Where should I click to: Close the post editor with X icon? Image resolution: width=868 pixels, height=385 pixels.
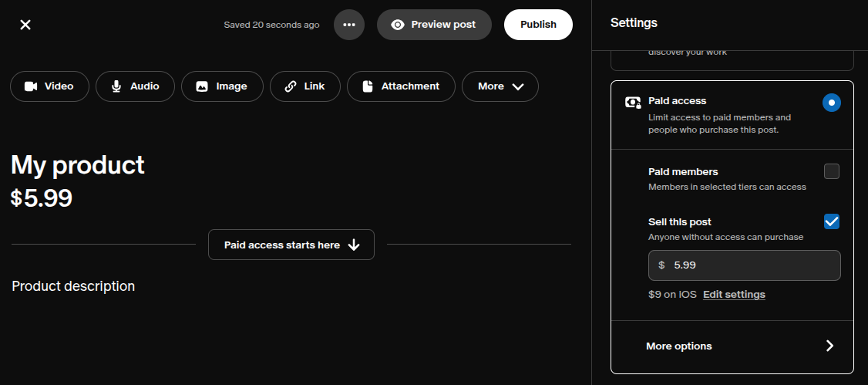click(x=25, y=25)
